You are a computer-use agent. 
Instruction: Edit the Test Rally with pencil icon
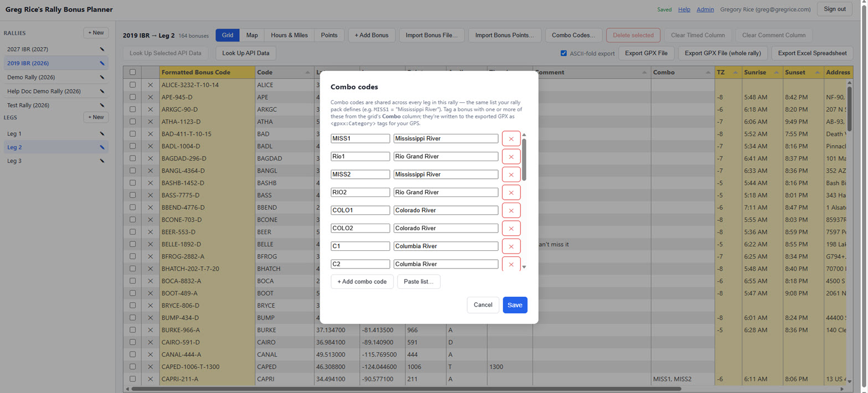coord(102,105)
